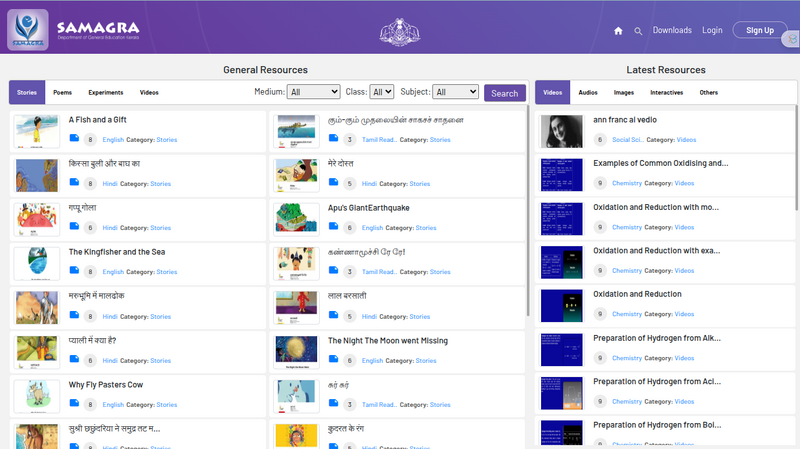Click folder icon under Why Fly Pasters Cow

(x=74, y=404)
